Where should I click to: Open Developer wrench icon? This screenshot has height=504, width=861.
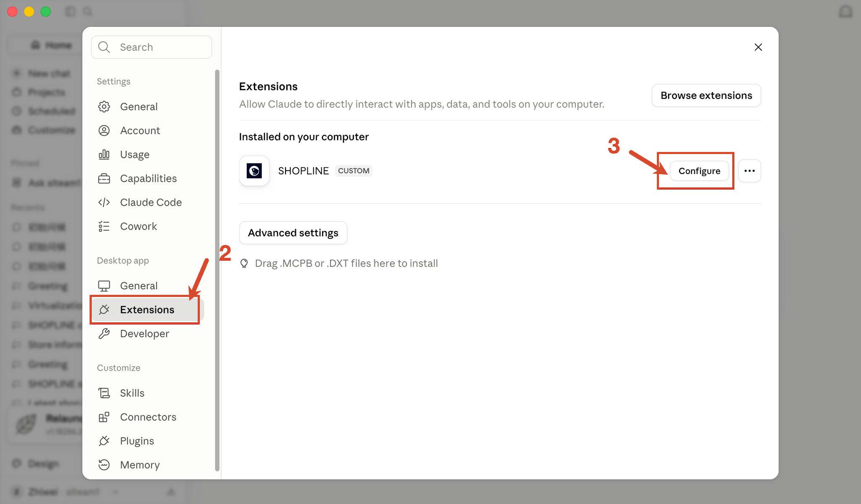[104, 334]
